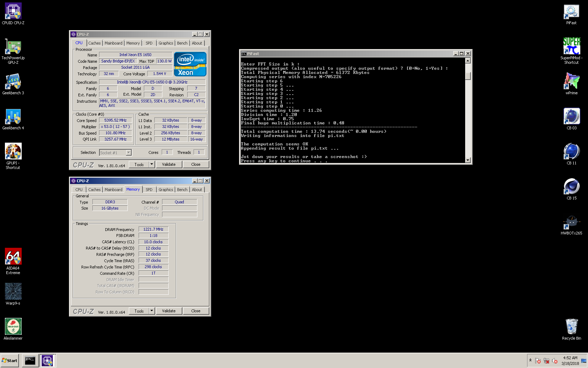The width and height of the screenshot is (588, 368).
Task: Select the Warp9-s desktop icon
Action: [13, 294]
